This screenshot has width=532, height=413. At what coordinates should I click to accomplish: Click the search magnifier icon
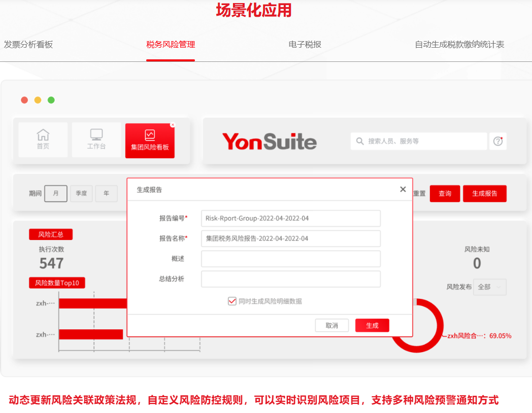pyautogui.click(x=360, y=141)
